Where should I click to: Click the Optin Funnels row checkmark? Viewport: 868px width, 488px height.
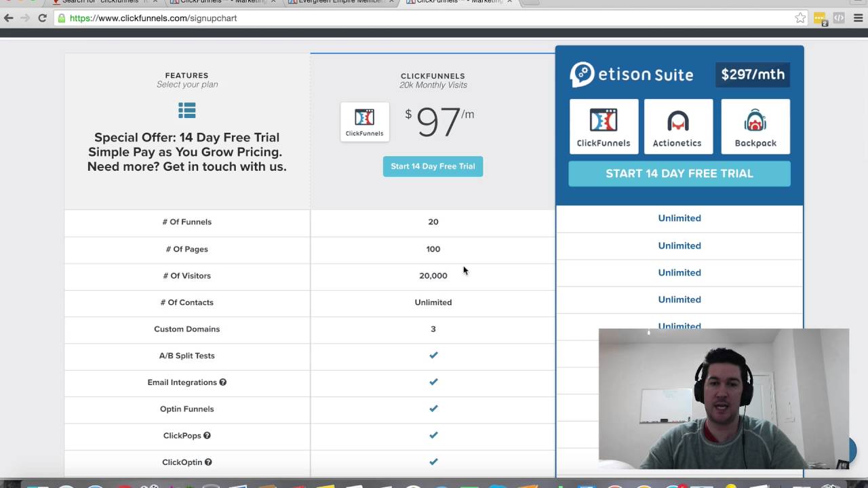pyautogui.click(x=433, y=409)
